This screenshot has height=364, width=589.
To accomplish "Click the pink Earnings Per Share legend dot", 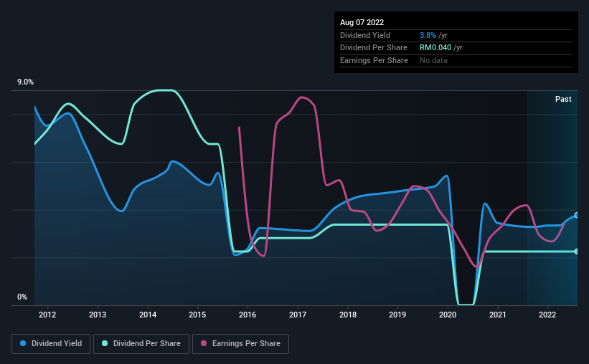I will coord(204,343).
